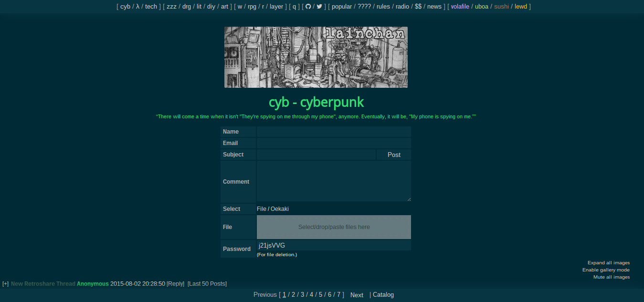Open the tech board
Image resolution: width=644 pixels, height=302 pixels.
pos(151,6)
